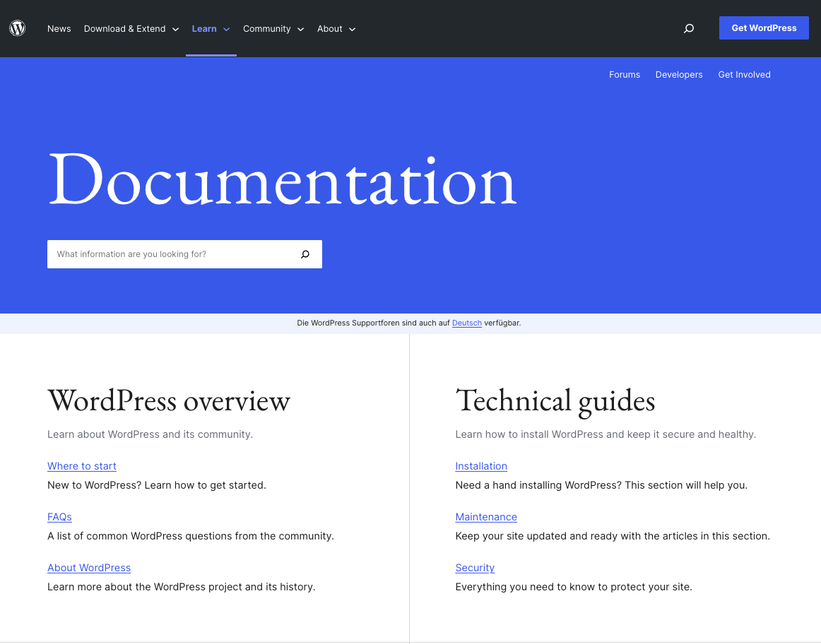Click the Get WordPress button
Image resolution: width=821 pixels, height=644 pixels.
tap(764, 28)
